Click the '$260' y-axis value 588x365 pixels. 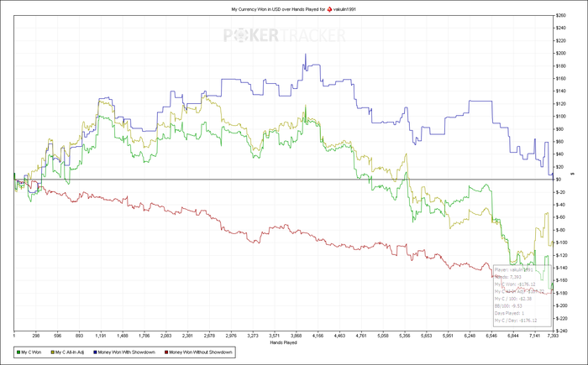coord(561,15)
